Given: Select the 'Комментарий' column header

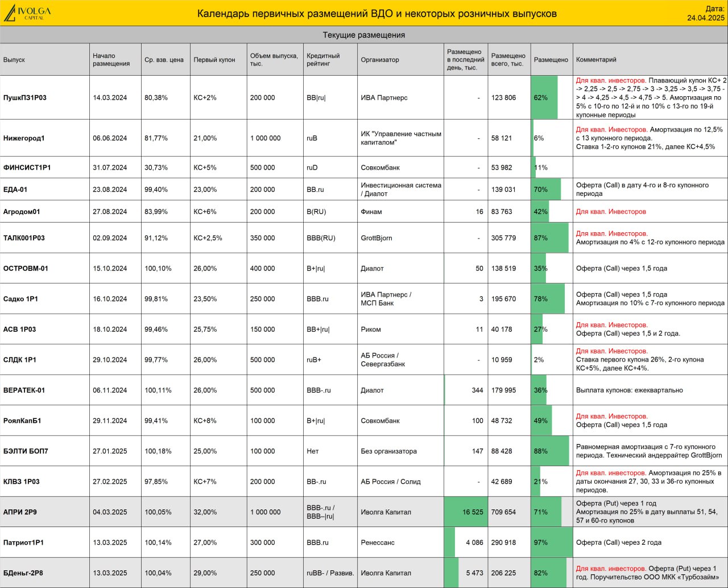Looking at the screenshot, I should coord(596,60).
